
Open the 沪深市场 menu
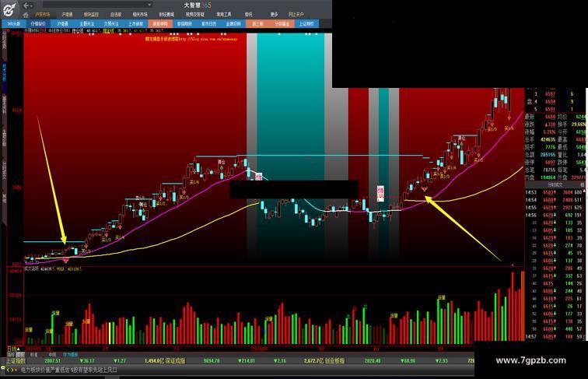[43, 14]
